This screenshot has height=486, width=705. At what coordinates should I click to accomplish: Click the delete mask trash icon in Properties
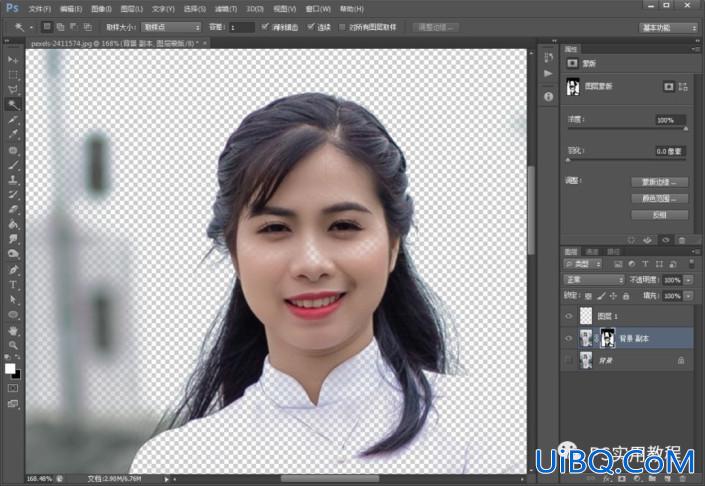682,240
